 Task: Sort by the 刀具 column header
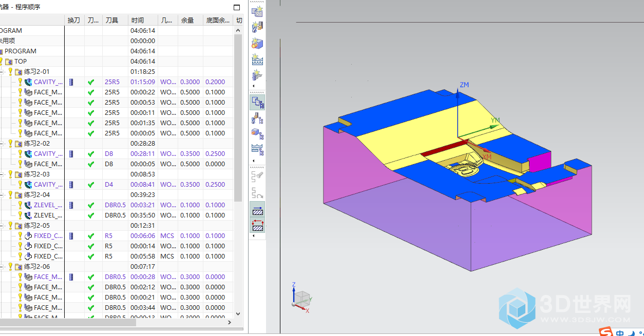tap(115, 20)
